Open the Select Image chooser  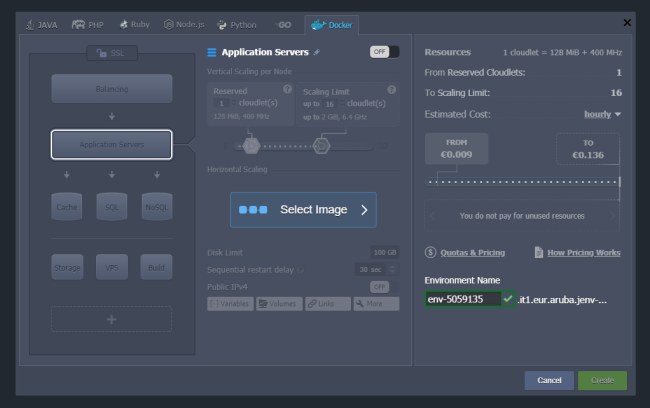pyautogui.click(x=303, y=210)
